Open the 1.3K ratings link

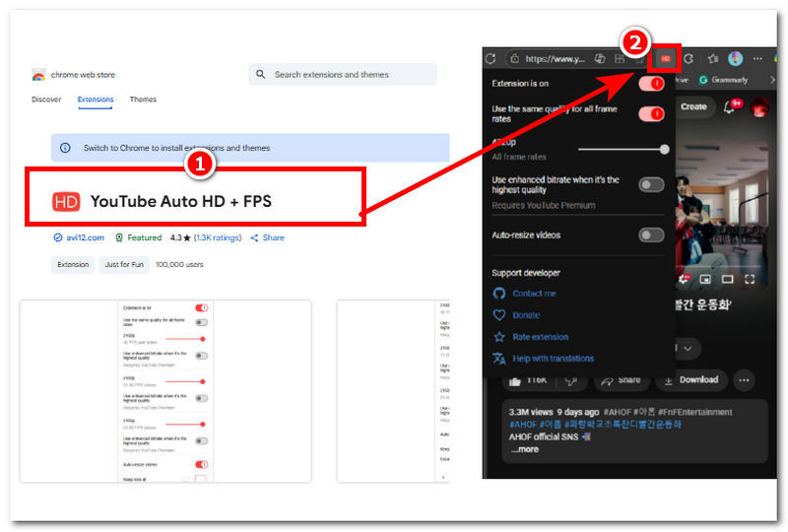tap(218, 237)
